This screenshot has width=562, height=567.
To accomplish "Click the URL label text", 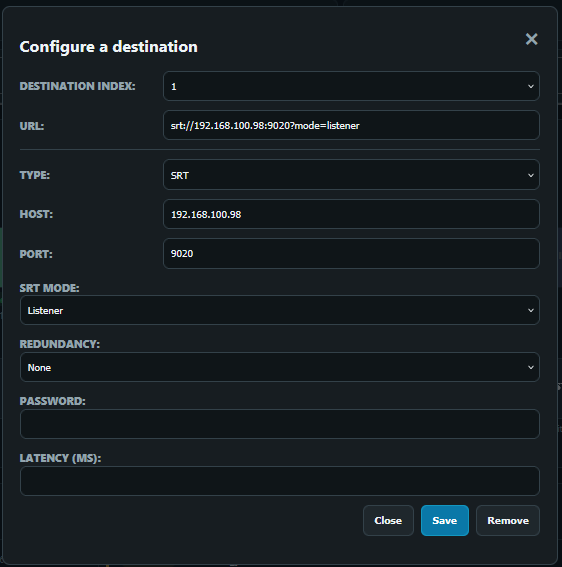I will click(x=32, y=126).
